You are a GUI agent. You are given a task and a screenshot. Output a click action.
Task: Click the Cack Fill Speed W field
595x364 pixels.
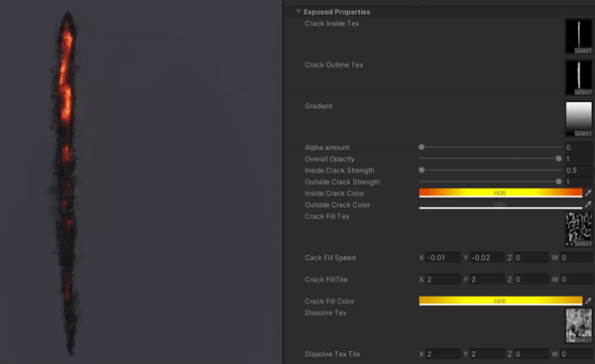(576, 258)
